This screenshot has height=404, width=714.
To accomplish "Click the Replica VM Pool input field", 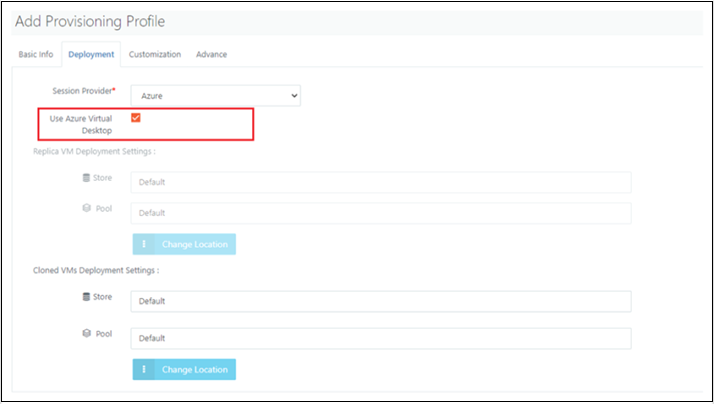I will click(x=381, y=213).
